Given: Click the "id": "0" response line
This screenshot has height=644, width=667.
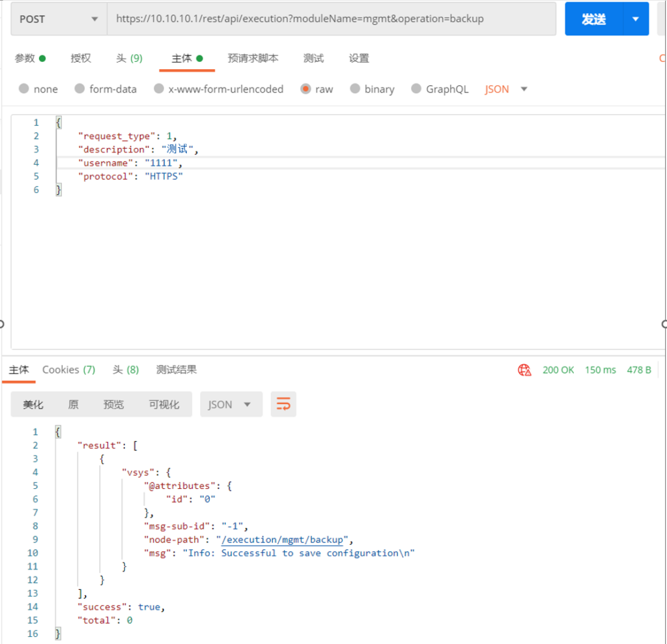Looking at the screenshot, I should coord(191,499).
